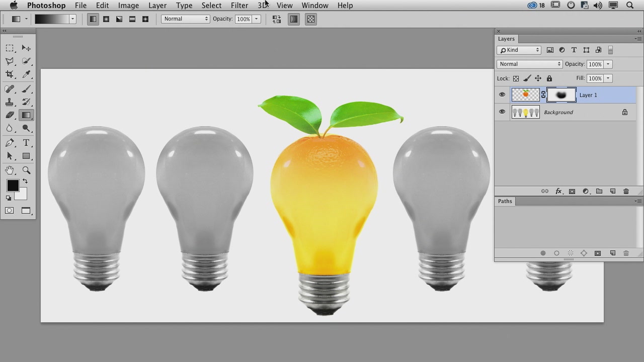Image resolution: width=644 pixels, height=362 pixels.
Task: Hide the Background layer eye
Action: tap(502, 112)
